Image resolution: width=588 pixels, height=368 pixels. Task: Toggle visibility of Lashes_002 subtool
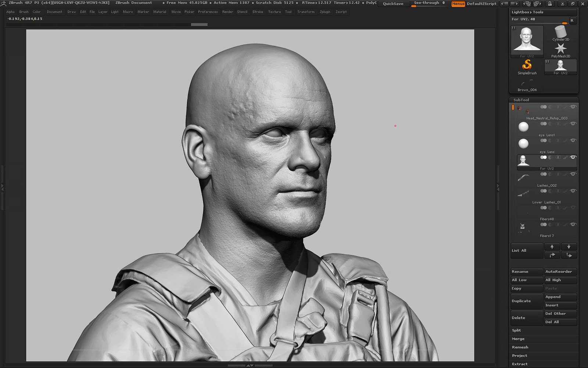coord(573,174)
